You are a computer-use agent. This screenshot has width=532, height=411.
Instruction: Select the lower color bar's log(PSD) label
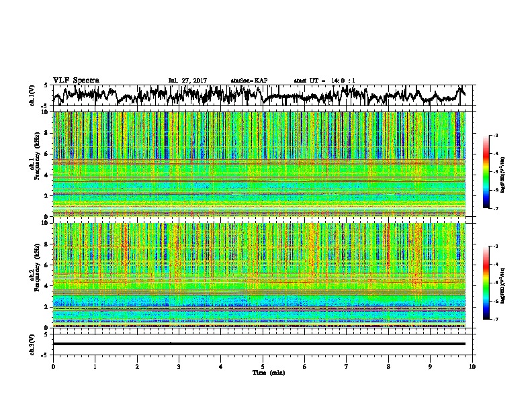tap(504, 285)
